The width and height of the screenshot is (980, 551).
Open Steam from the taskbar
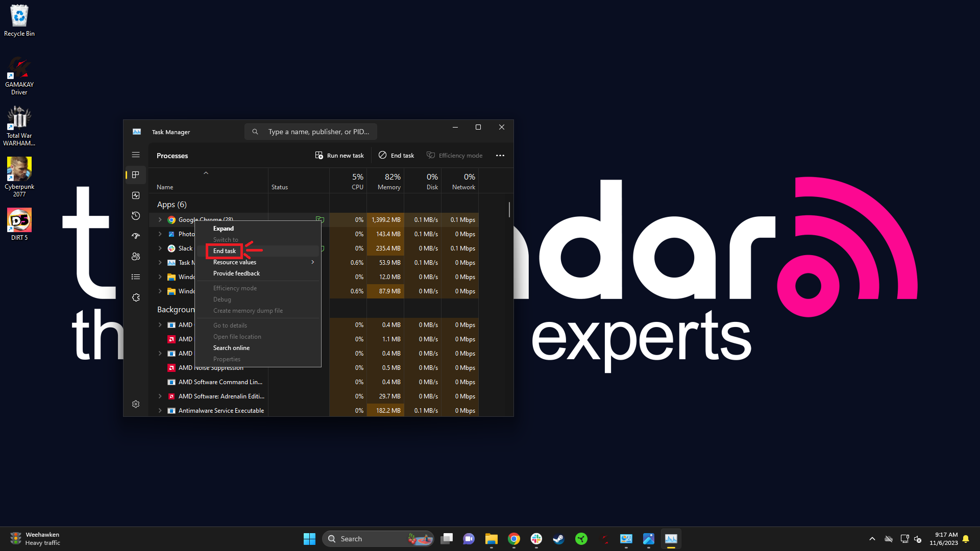point(559,539)
